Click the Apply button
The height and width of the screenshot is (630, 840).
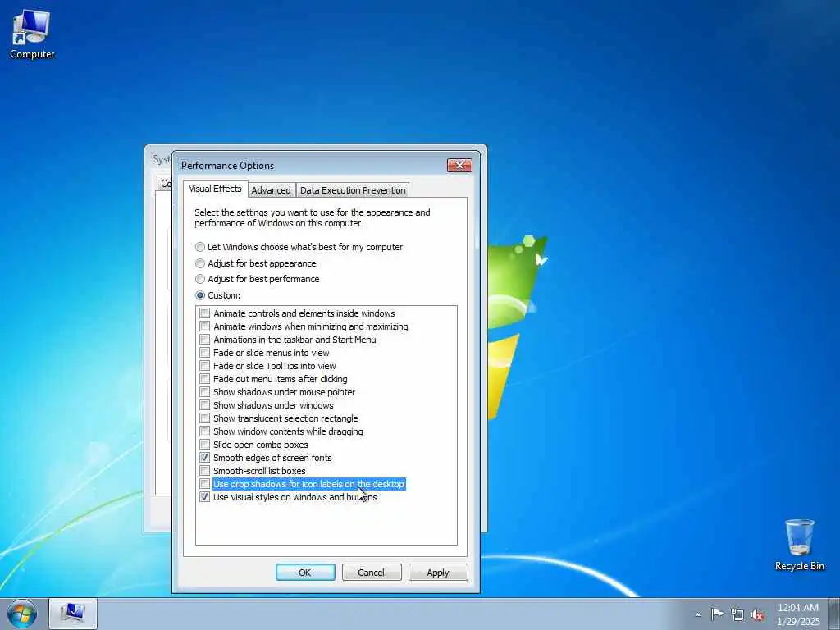click(438, 572)
